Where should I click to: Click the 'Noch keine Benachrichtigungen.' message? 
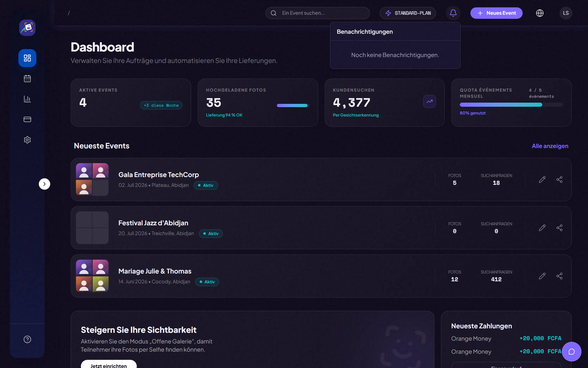[x=395, y=55]
